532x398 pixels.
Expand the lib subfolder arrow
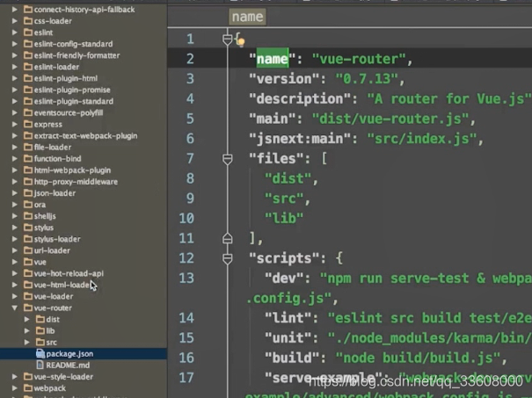26,331
